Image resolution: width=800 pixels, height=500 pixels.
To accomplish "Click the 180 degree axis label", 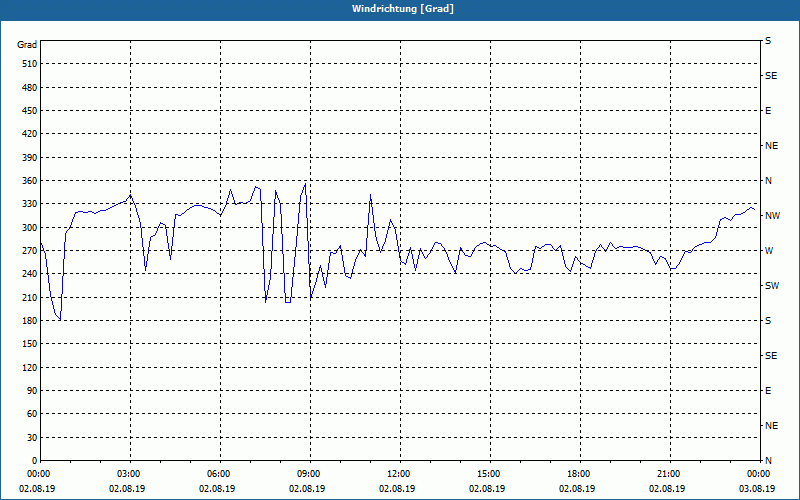I will tap(30, 321).
